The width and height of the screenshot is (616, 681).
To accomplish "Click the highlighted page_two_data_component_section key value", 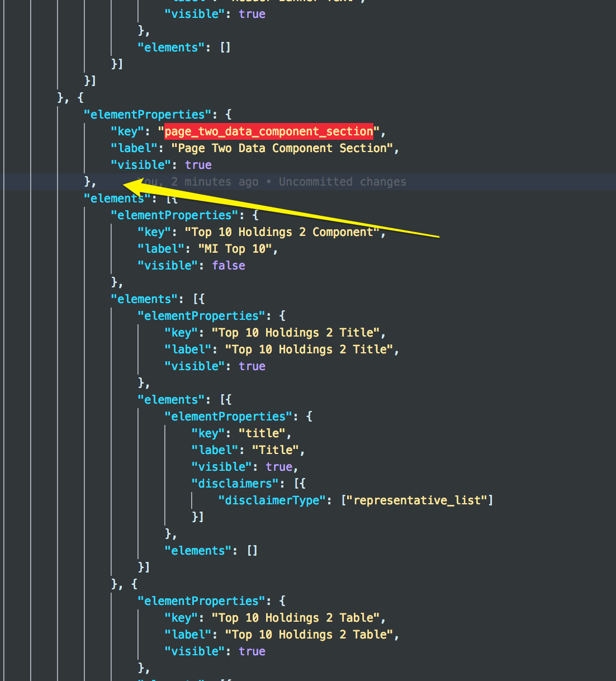I will [269, 131].
